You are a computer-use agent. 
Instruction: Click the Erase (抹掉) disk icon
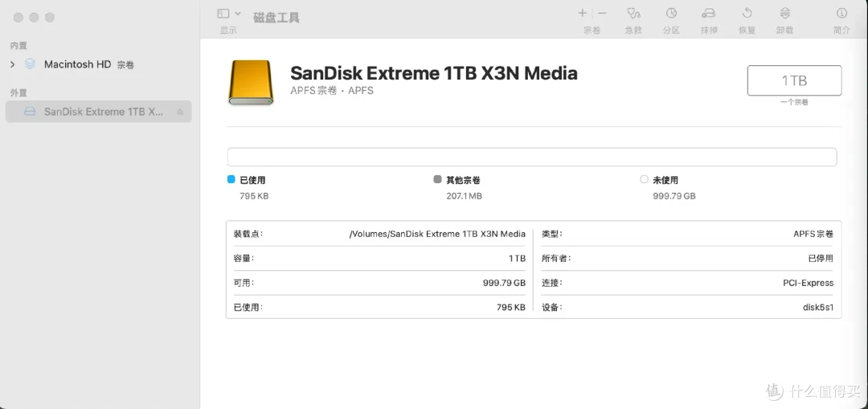709,14
